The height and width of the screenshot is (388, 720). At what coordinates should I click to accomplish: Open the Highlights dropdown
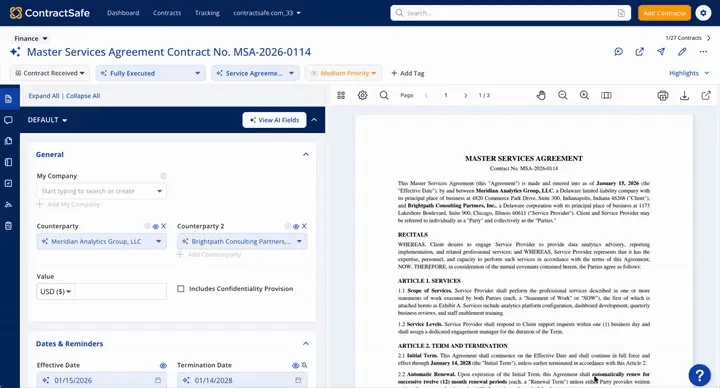(x=689, y=73)
